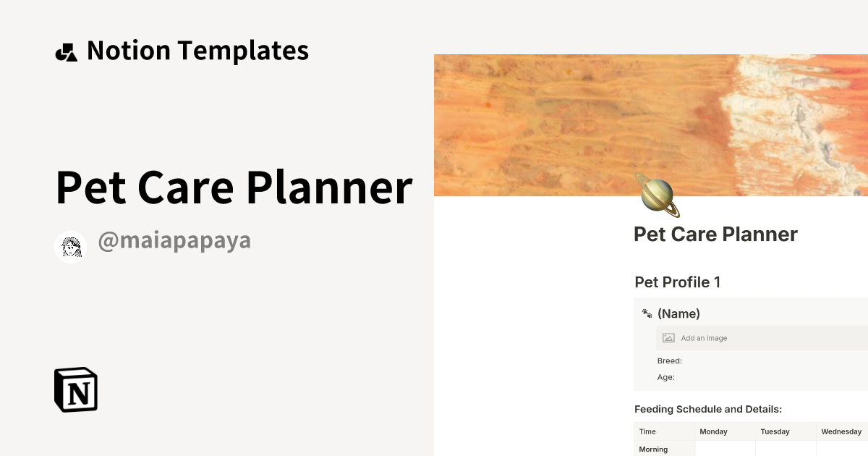Viewport: 868px width, 456px height.
Task: Click the image placeholder icon in Add an Image
Action: 668,337
